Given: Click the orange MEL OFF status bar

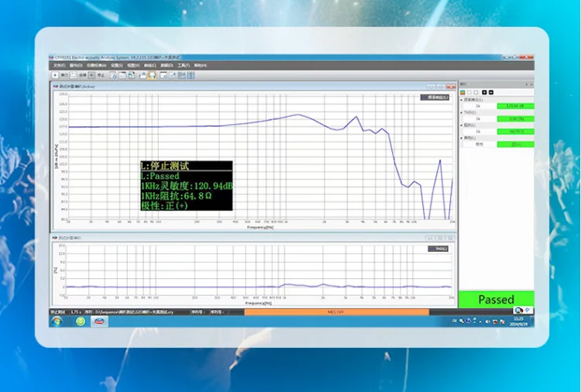Looking at the screenshot, I should (336, 312).
